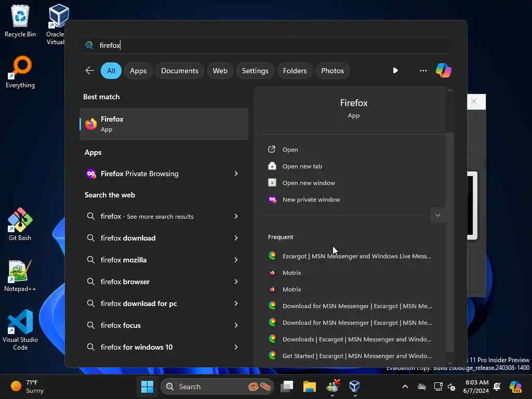The image size is (532, 399).
Task: Expand arrow beside 'firefox download' suggestion
Action: point(236,238)
